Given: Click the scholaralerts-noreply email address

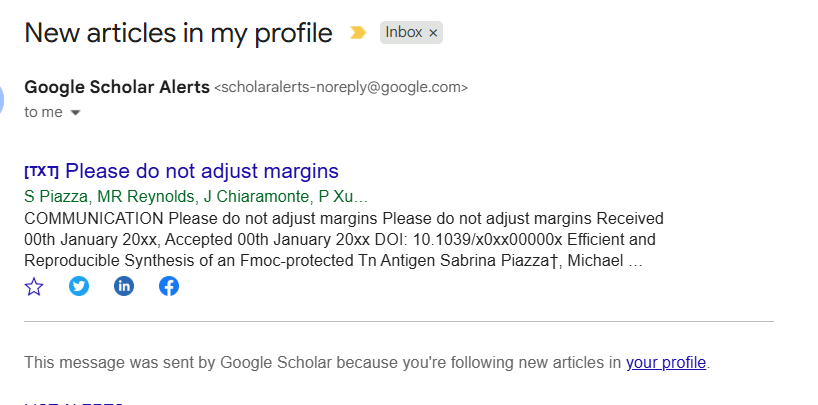Looking at the screenshot, I should [x=341, y=88].
